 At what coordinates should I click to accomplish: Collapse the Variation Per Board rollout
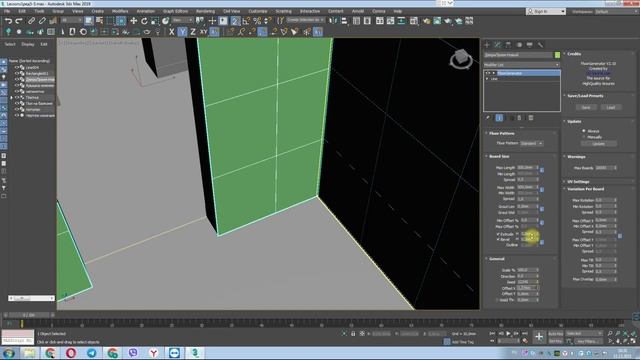pyautogui.click(x=585, y=189)
